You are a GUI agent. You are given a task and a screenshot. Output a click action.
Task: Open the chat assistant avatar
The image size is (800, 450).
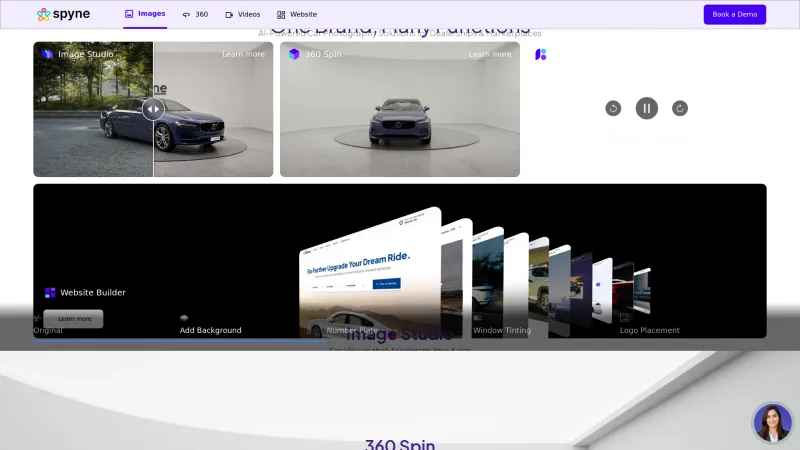772,422
